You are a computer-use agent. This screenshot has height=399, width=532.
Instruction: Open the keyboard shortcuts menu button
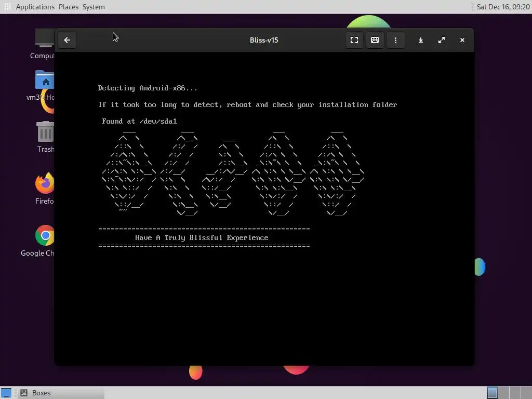click(375, 40)
